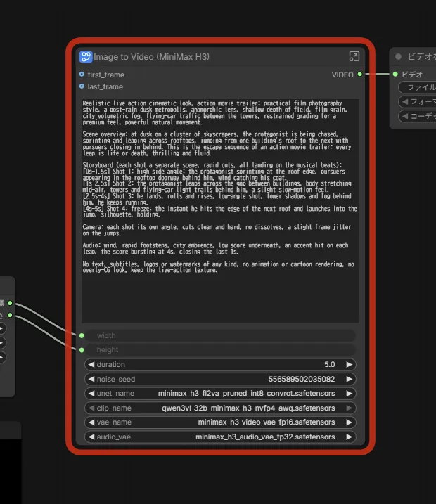Click the ビデオ input socket on right node

click(x=395, y=75)
